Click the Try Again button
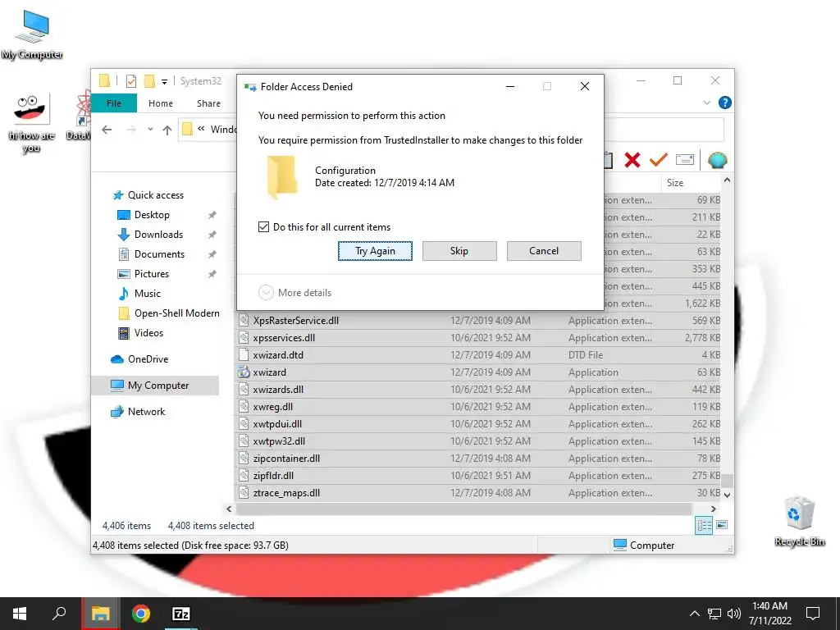Screen dimensions: 840x630 pyautogui.click(x=375, y=251)
